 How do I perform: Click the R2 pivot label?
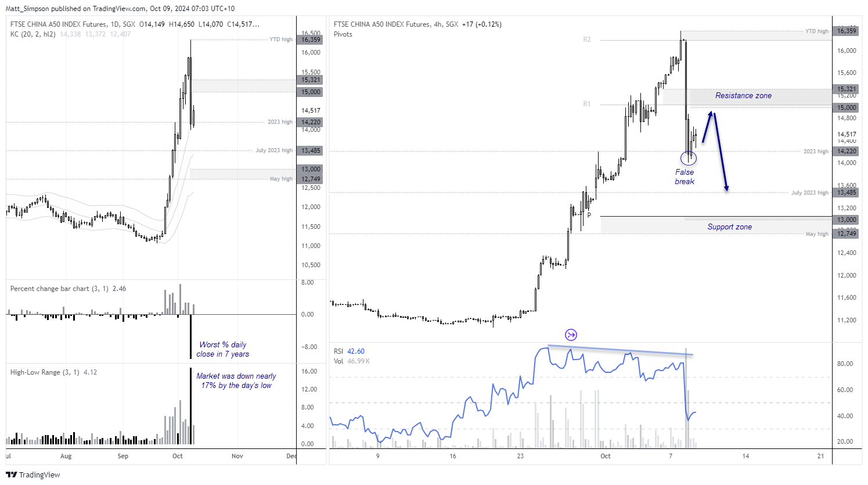coord(587,39)
